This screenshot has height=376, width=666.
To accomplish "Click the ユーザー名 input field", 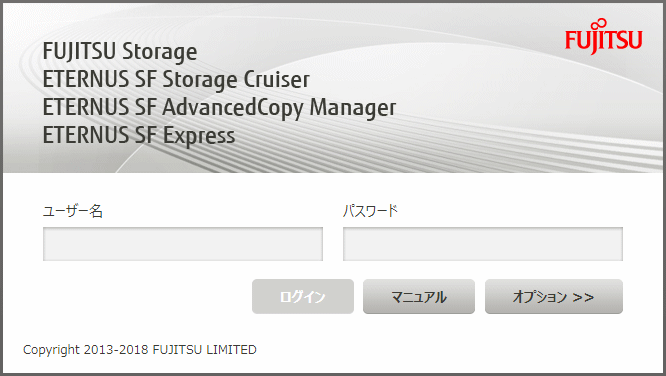I will [x=183, y=244].
